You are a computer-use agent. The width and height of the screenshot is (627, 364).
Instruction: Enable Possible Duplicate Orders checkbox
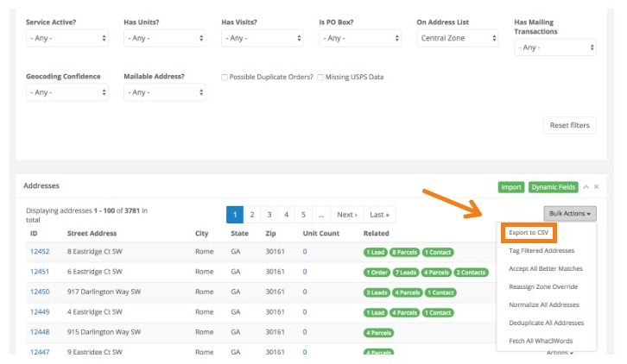[225, 77]
